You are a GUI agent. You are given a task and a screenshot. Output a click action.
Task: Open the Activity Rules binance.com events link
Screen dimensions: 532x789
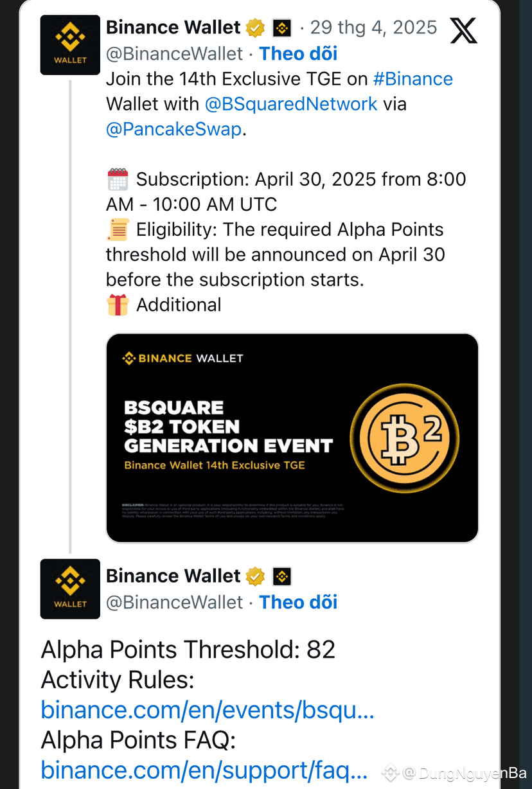[x=207, y=710]
